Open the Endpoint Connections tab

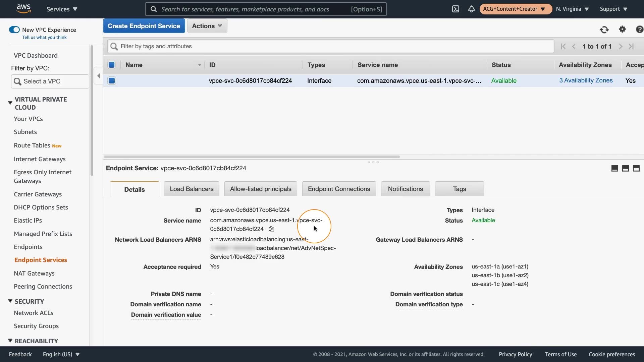339,189
